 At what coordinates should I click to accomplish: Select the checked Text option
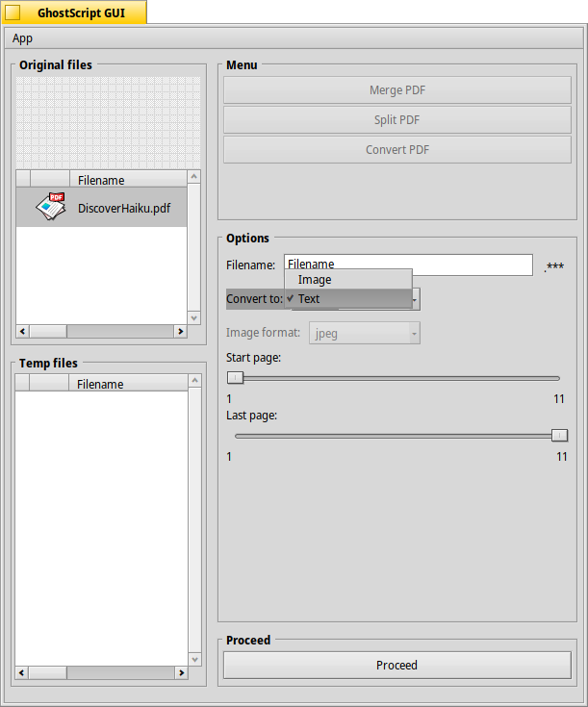(x=348, y=299)
